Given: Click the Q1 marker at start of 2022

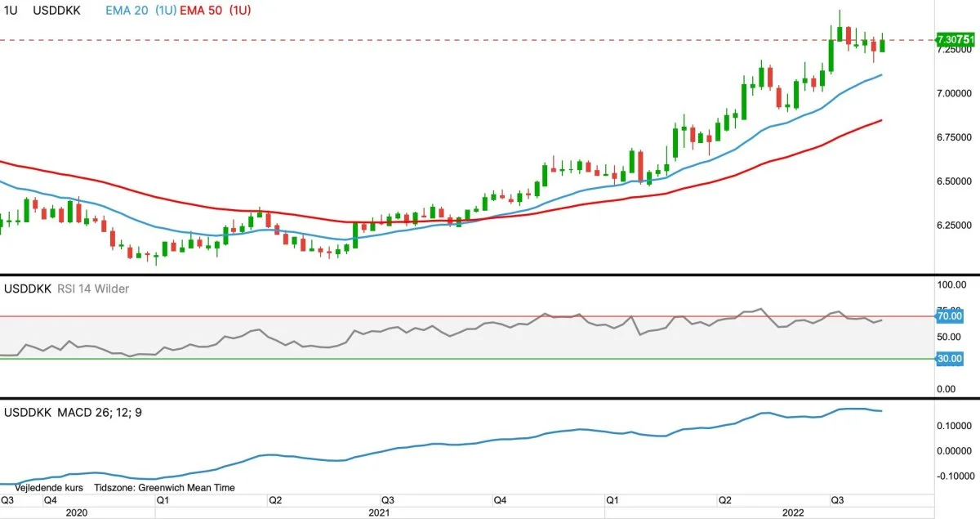Looking at the screenshot, I should (612, 499).
